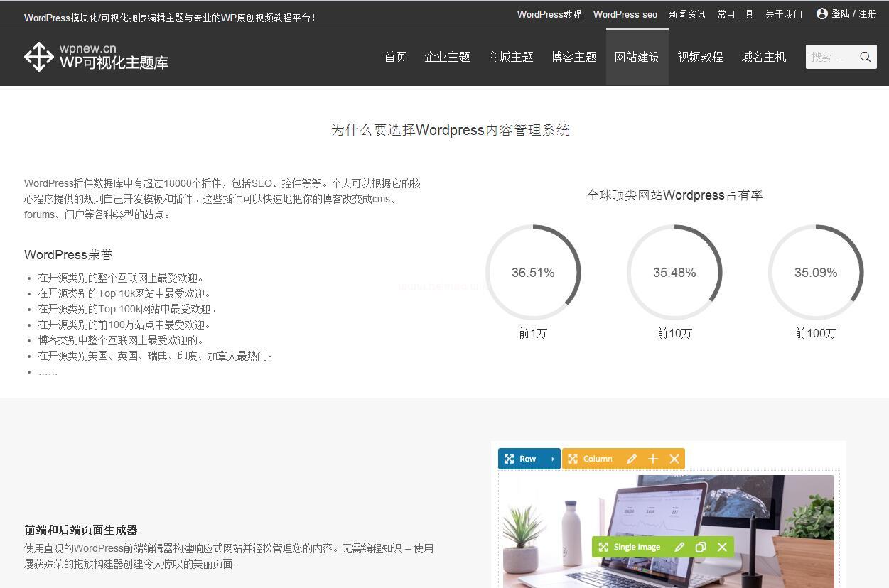Click the pencil icon on Single Image bar
The image size is (889, 588).
[679, 547]
